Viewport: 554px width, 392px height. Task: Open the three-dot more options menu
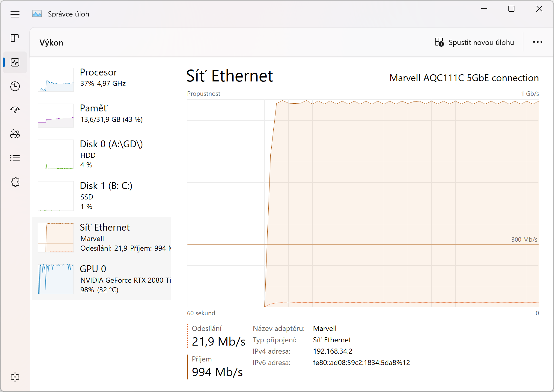538,42
